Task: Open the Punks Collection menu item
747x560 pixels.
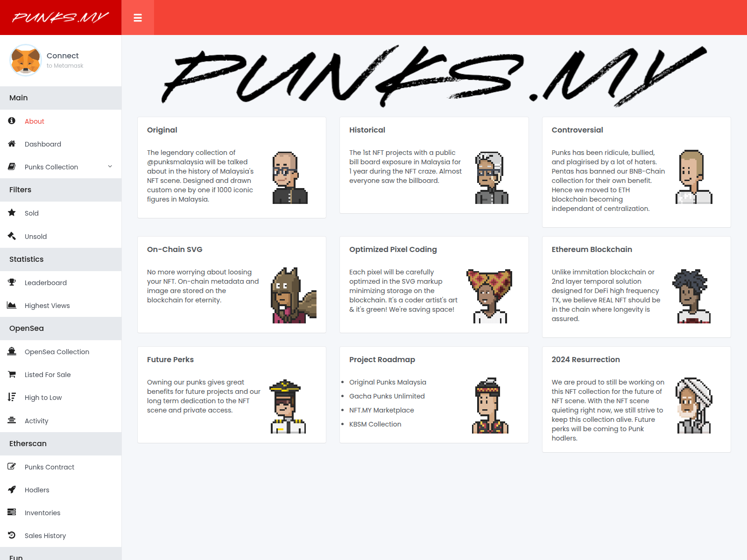Action: click(61, 167)
